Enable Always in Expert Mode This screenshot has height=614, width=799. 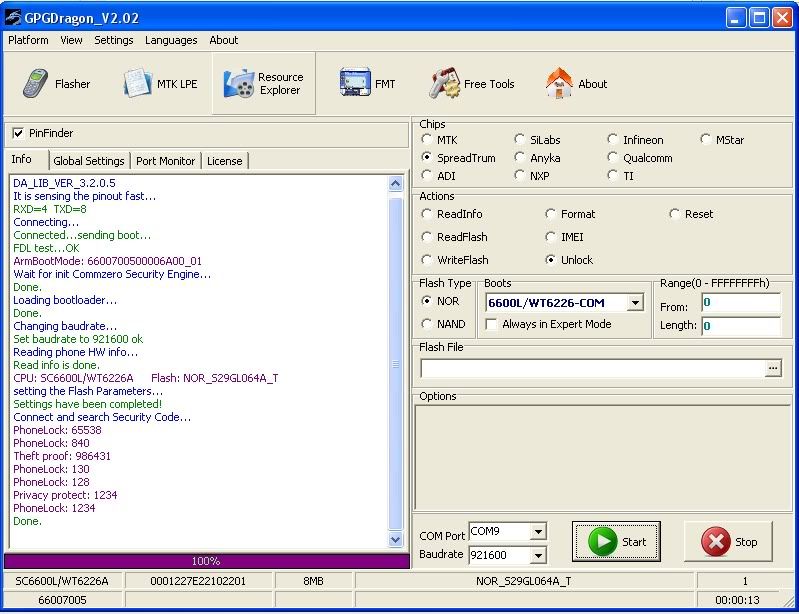tap(491, 325)
